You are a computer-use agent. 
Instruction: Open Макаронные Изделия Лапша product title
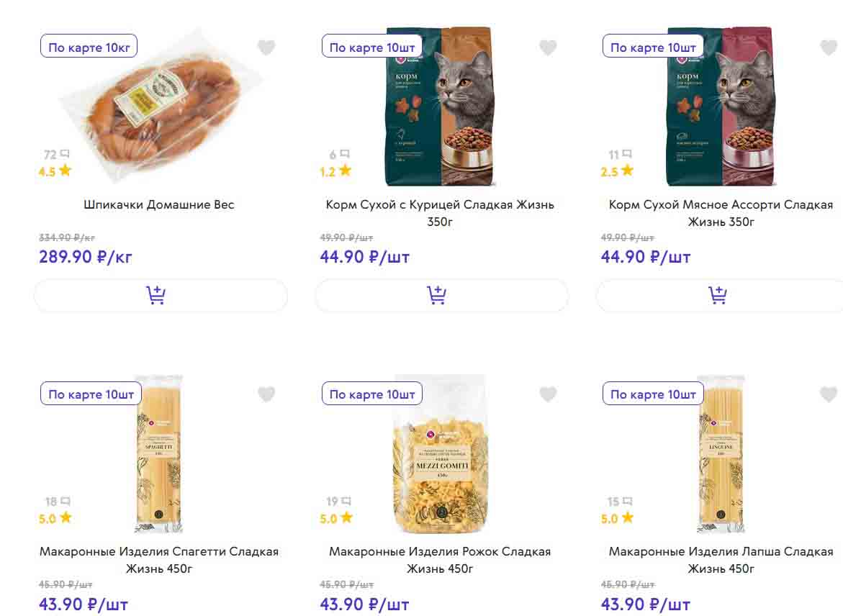pyautogui.click(x=721, y=560)
